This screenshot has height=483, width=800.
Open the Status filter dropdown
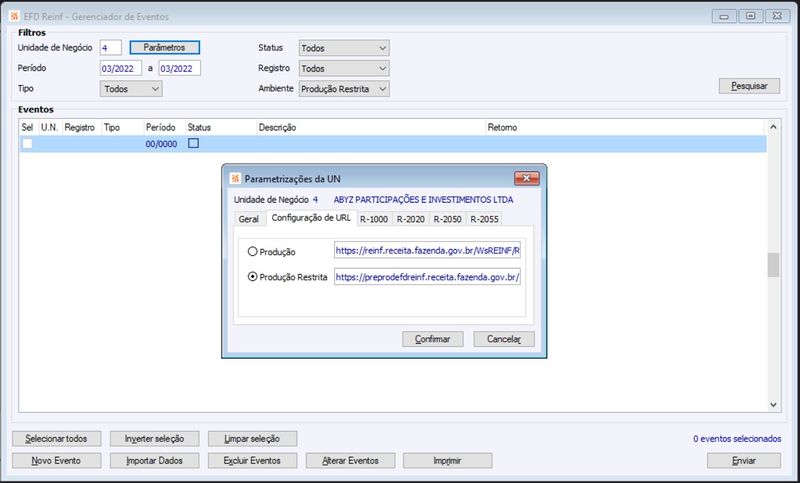[x=344, y=48]
